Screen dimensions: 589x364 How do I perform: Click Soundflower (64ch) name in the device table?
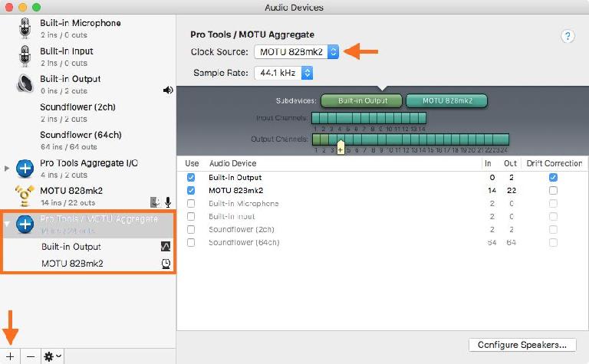tap(244, 242)
